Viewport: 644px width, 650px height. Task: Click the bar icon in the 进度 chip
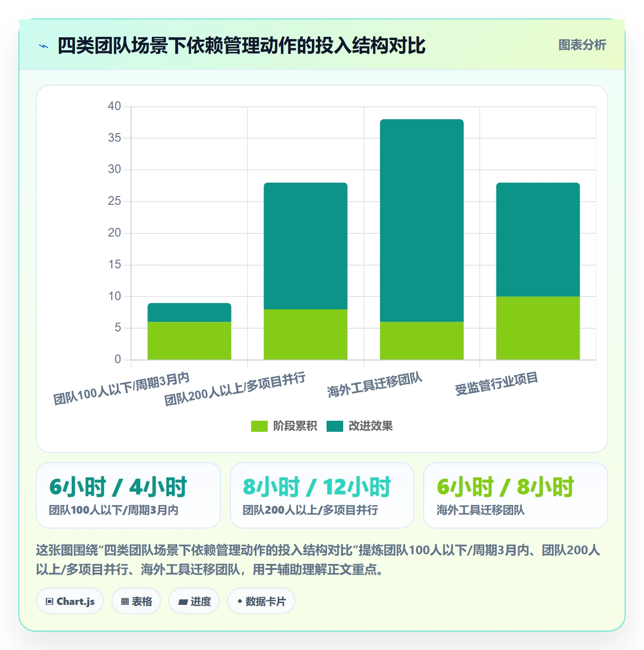tap(183, 602)
